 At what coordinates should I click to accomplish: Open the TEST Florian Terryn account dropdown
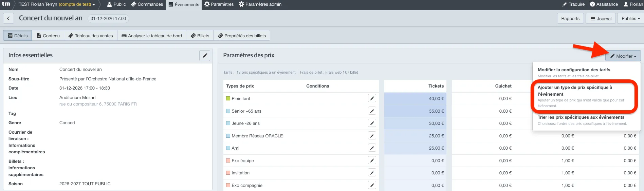(57, 4)
